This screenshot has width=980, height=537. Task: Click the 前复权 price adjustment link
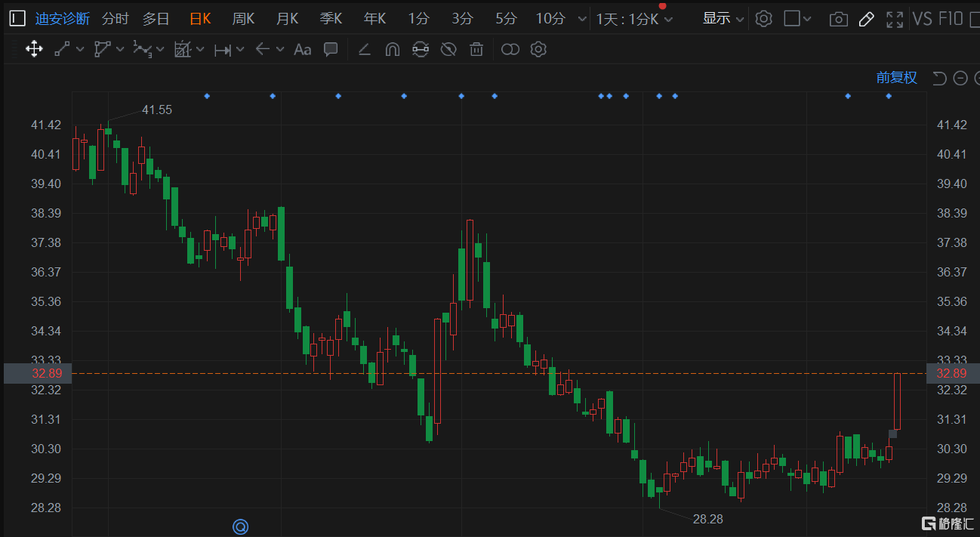pyautogui.click(x=896, y=78)
